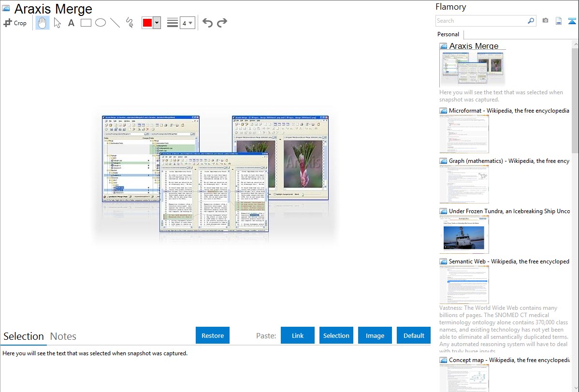Click the Paste Link button
579x392 pixels.
click(x=298, y=335)
